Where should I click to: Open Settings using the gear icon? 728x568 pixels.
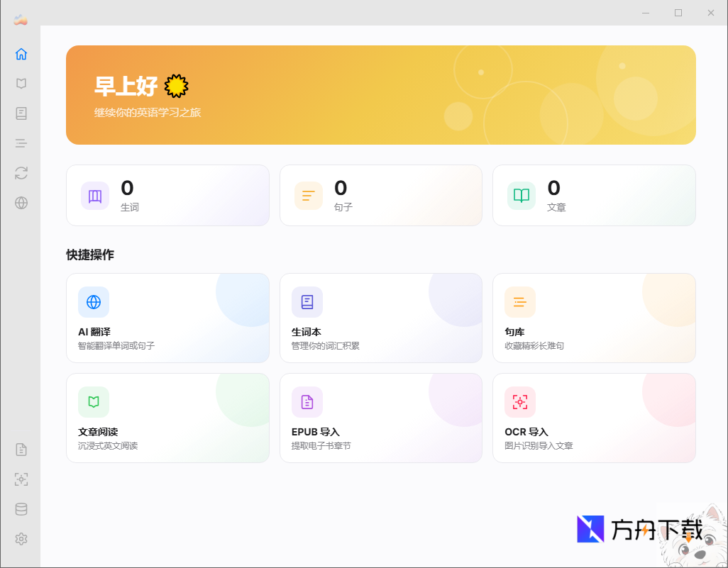point(21,539)
